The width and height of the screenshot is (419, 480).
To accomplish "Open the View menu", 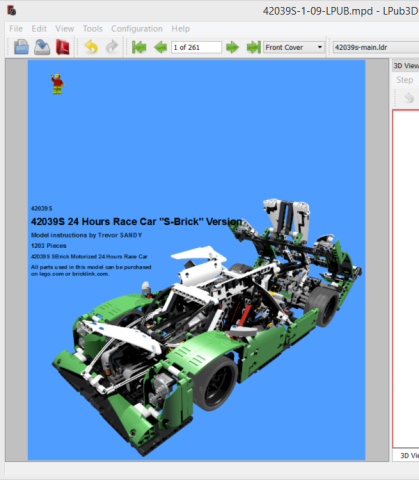I will [x=64, y=29].
